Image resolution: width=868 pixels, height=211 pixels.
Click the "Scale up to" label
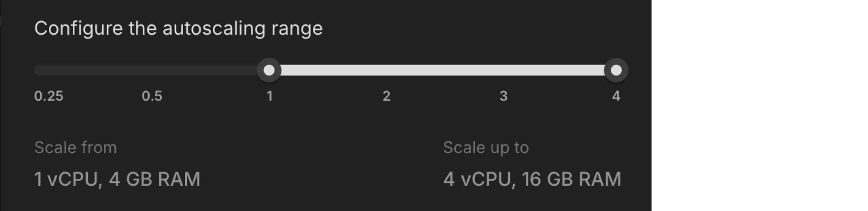[x=486, y=148]
